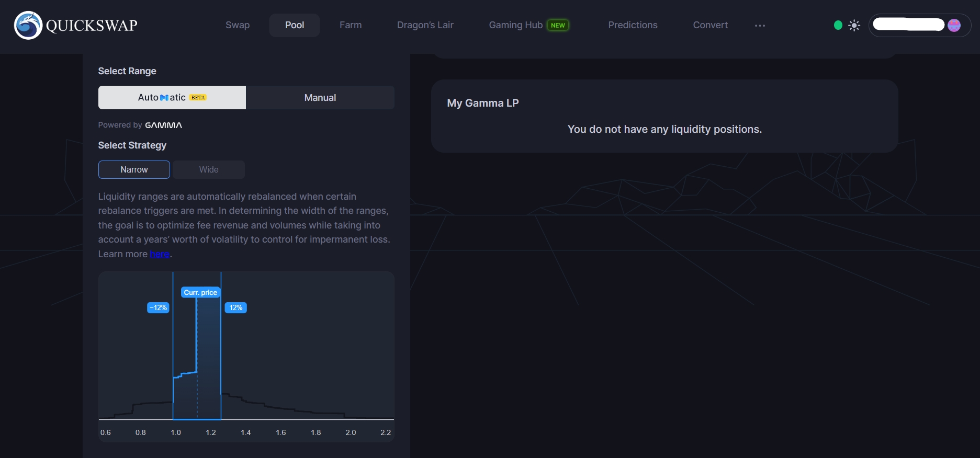980x458 pixels.
Task: Toggle light mode with sun icon
Action: (x=854, y=25)
